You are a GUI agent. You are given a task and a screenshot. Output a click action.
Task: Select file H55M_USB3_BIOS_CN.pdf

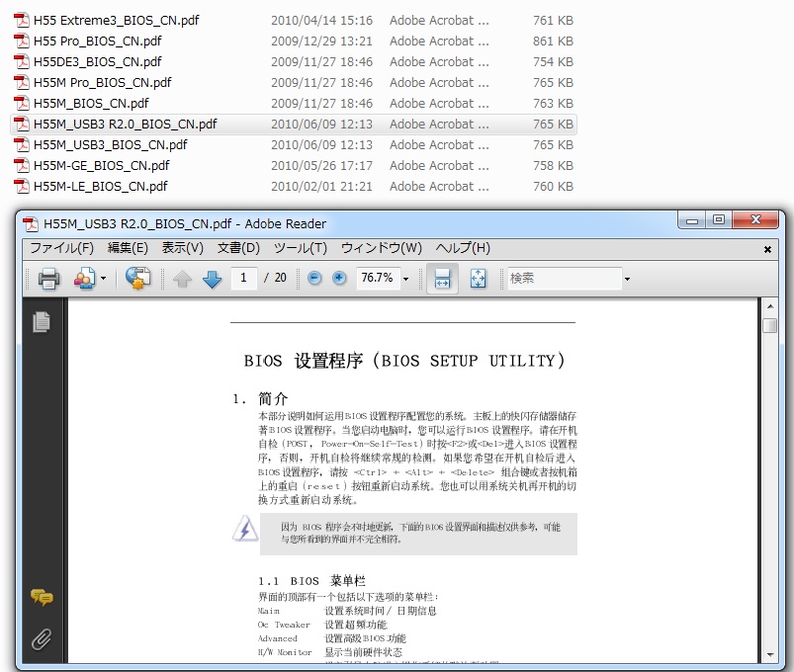tap(111, 144)
